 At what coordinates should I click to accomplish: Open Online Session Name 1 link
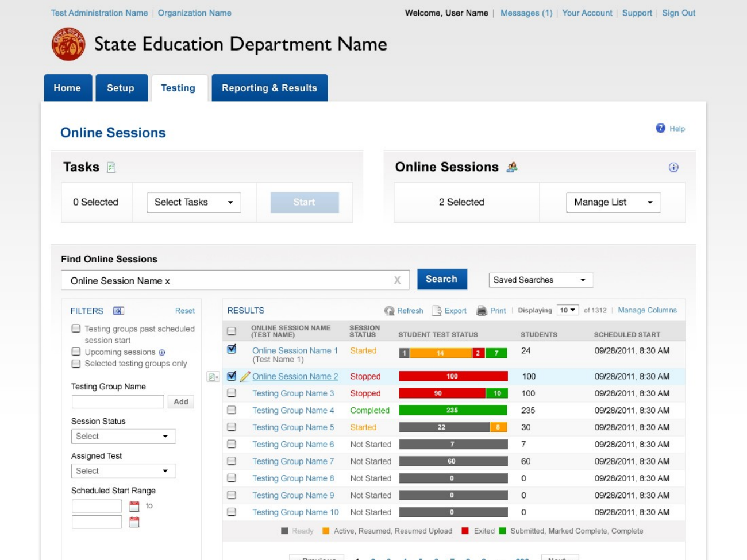[x=295, y=350]
